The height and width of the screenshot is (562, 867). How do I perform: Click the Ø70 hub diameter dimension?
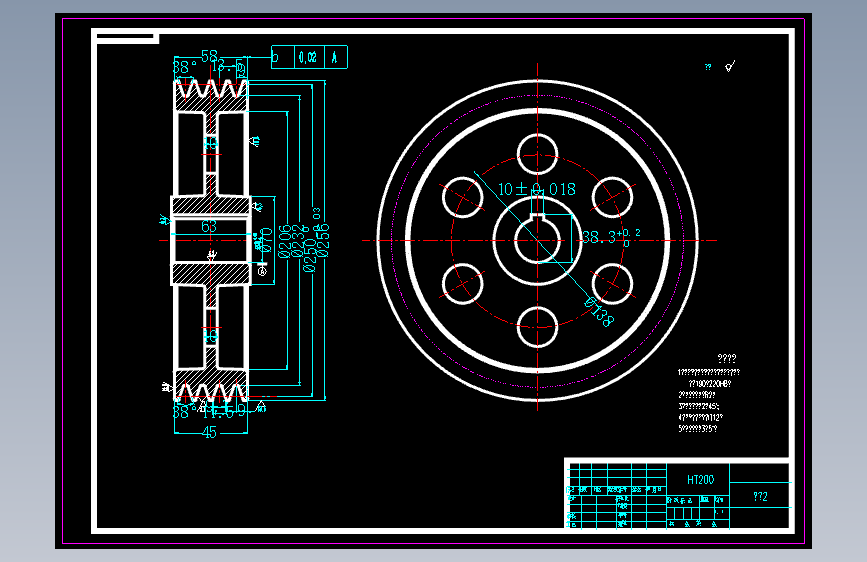coord(267,240)
